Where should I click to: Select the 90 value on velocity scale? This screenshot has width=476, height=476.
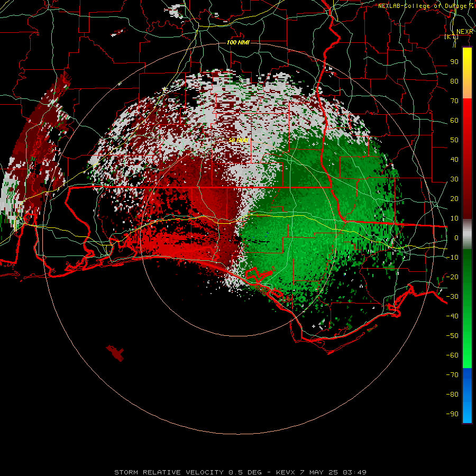coord(454,62)
